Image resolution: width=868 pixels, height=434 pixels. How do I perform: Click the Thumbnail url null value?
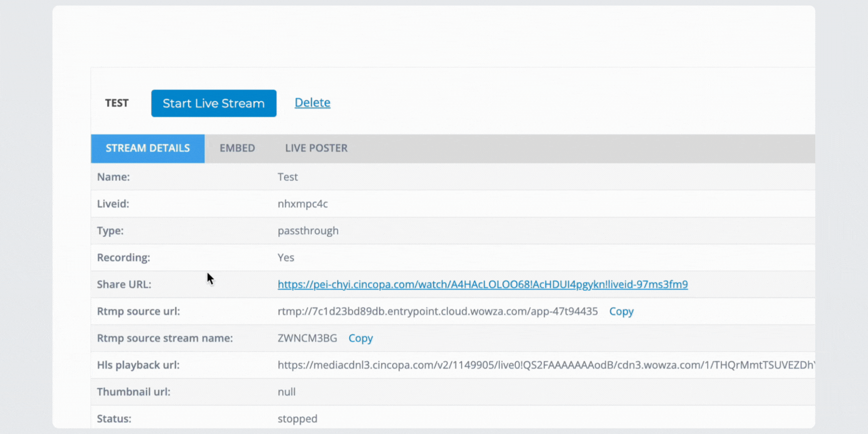pos(286,392)
